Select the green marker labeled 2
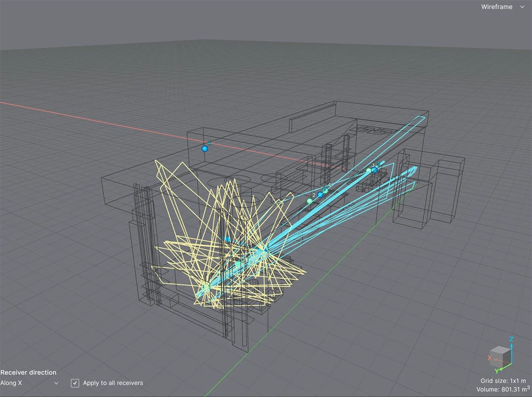Image resolution: width=532 pixels, height=397 pixels. (x=309, y=201)
